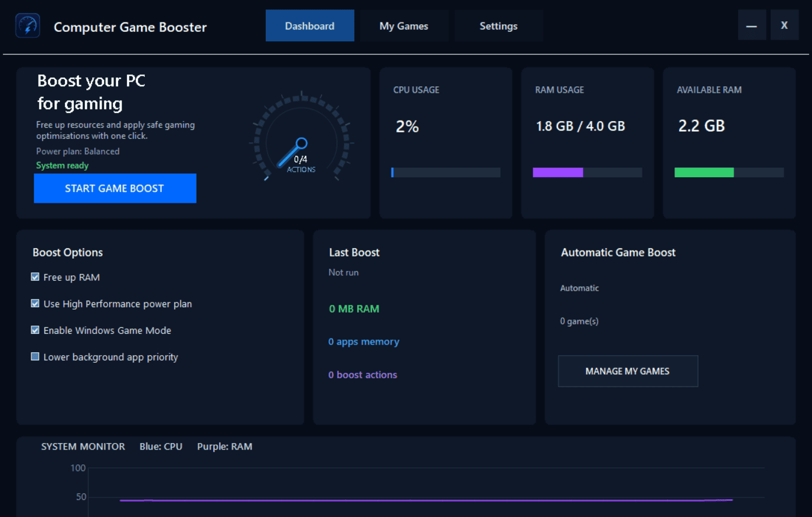Viewport: 812px width, 517px height.
Task: Click the 50 axis label on the chart
Action: click(x=81, y=497)
